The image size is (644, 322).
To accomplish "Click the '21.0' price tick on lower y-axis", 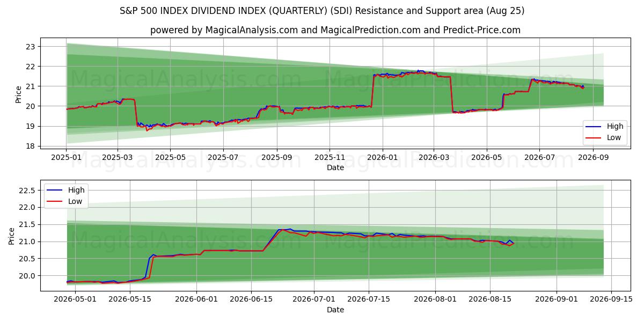I will point(27,241).
